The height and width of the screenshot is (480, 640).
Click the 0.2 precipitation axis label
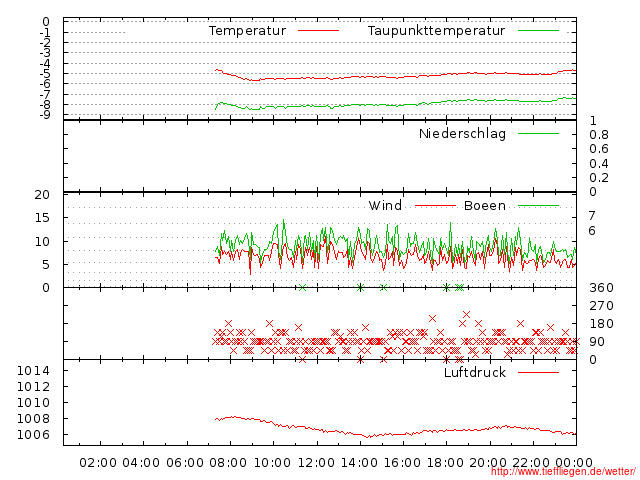click(x=599, y=178)
